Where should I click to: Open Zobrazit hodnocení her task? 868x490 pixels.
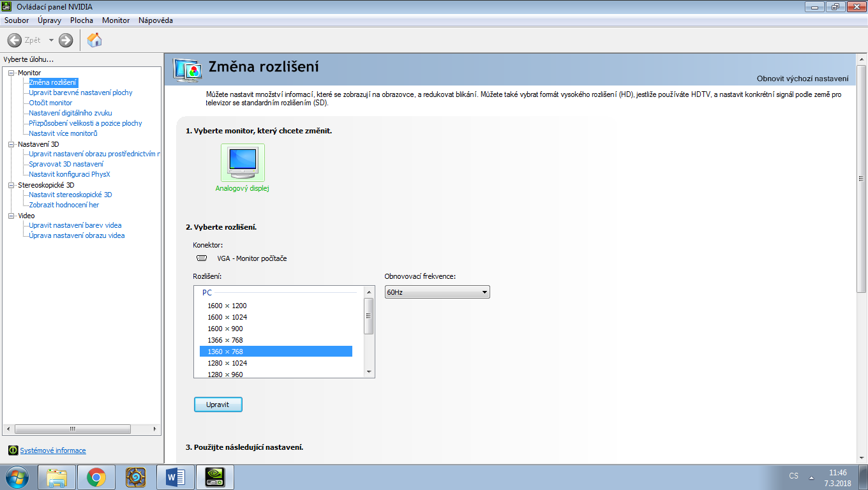point(64,205)
